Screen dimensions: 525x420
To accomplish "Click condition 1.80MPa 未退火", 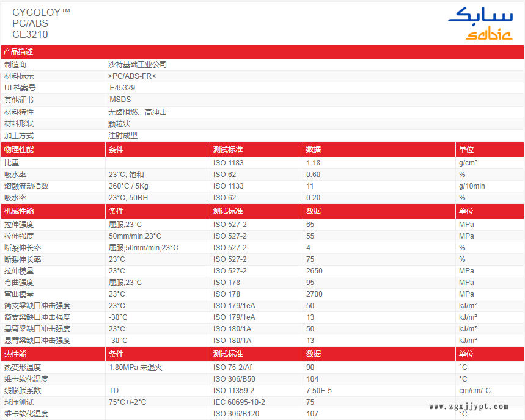I will (136, 367).
